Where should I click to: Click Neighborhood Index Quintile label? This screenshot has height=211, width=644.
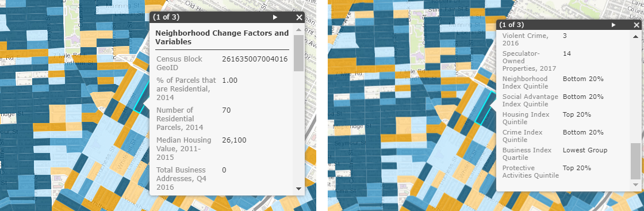(x=526, y=83)
